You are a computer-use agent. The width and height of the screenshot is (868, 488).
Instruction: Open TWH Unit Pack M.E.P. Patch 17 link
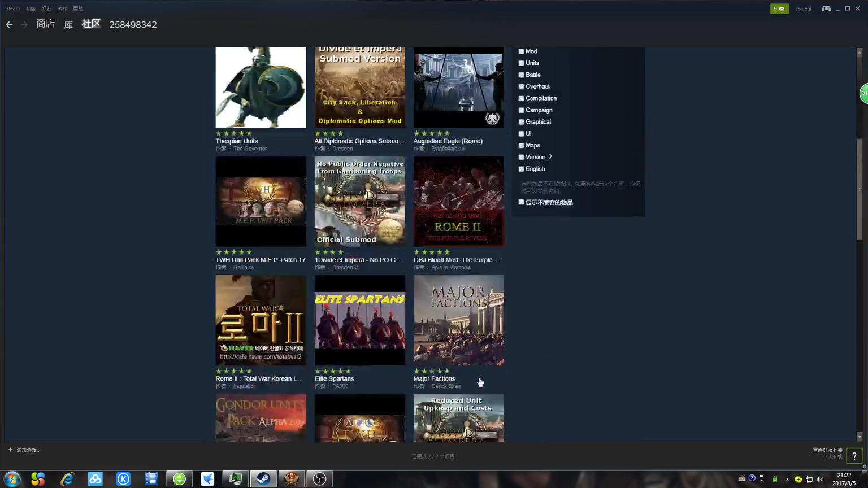[x=261, y=260]
